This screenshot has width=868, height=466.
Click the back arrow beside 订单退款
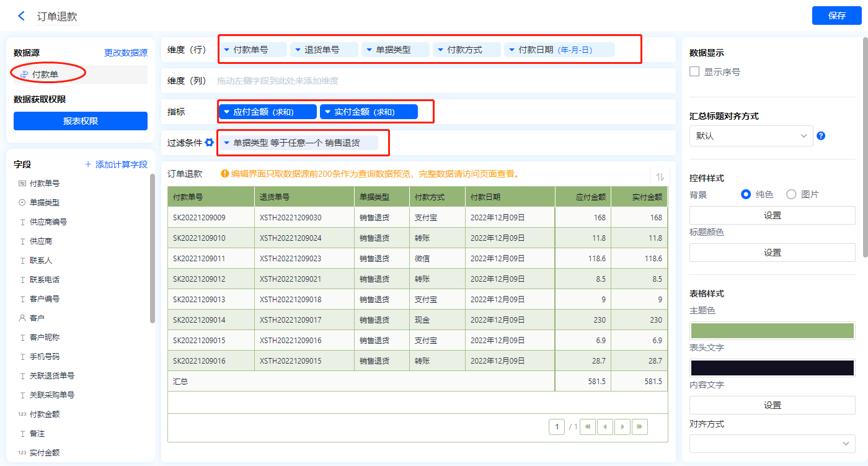pos(22,16)
